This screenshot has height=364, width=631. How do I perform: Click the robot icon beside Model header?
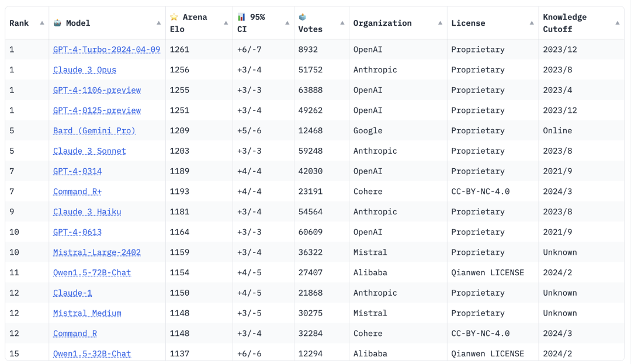57,23
